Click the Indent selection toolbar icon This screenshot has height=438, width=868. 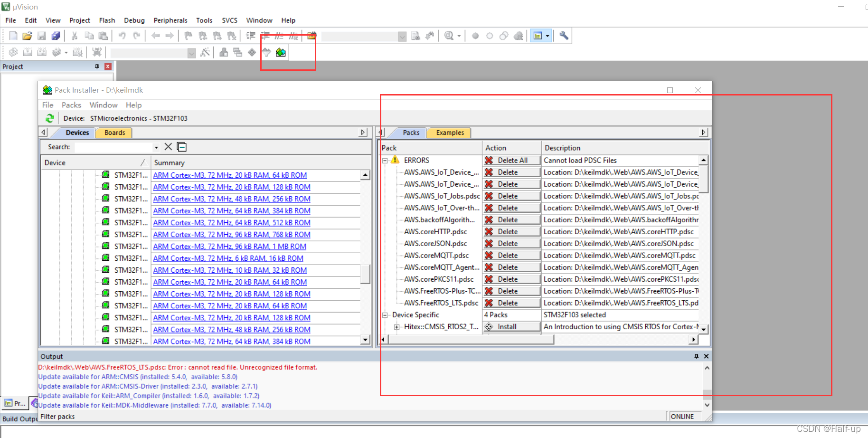click(x=251, y=36)
